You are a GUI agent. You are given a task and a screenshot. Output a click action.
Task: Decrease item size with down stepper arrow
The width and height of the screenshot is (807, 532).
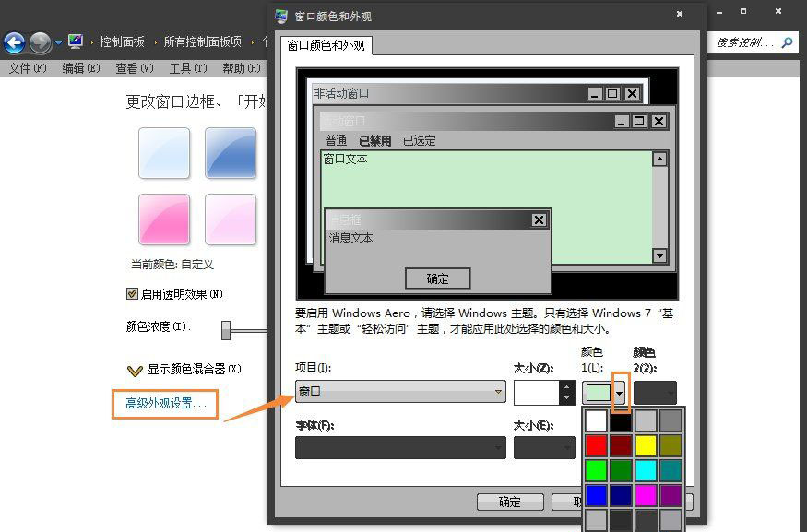pos(566,398)
